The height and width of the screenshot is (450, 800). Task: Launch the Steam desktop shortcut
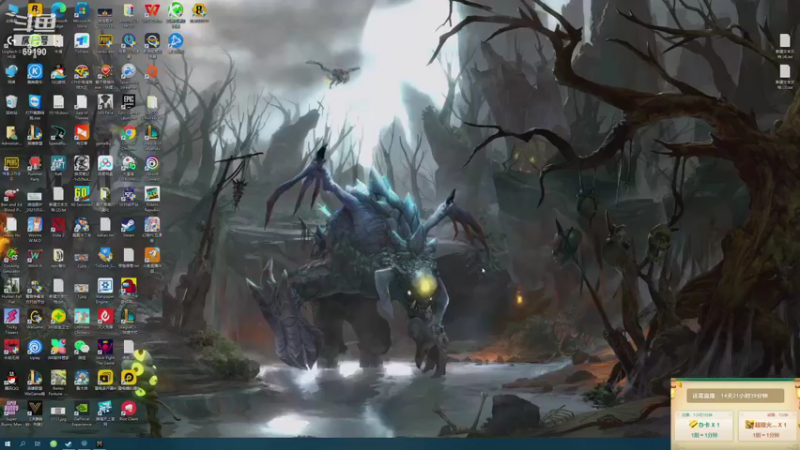(128, 224)
